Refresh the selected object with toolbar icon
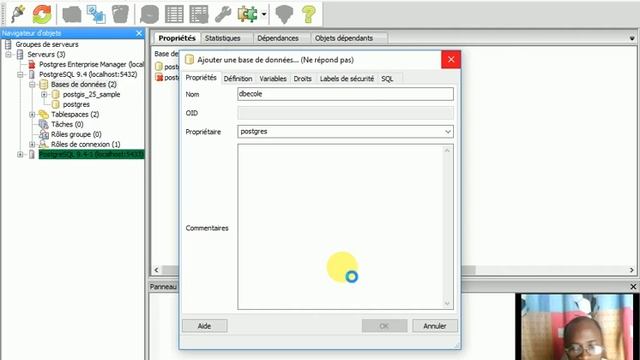The width and height of the screenshot is (640, 360). [x=42, y=14]
